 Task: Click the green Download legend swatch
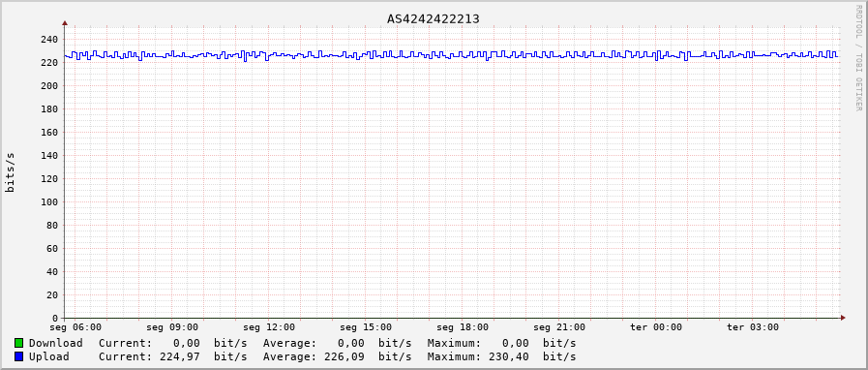[x=18, y=343]
